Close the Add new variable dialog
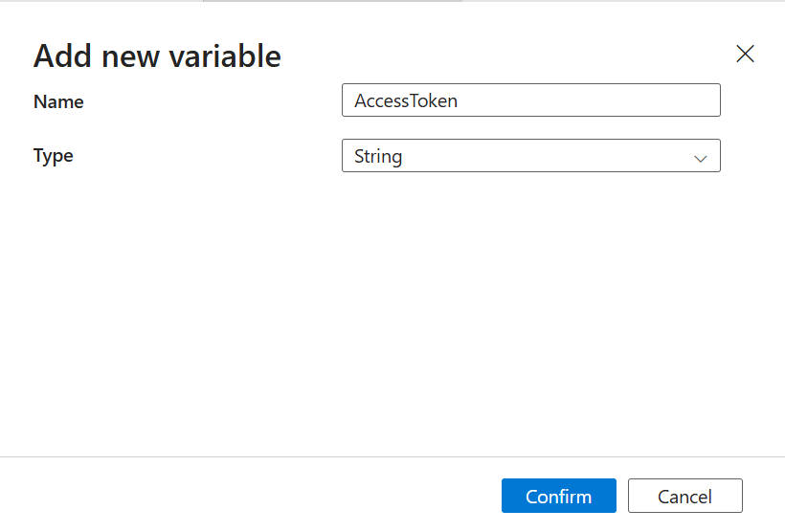Image resolution: width=785 pixels, height=532 pixels. pos(745,54)
